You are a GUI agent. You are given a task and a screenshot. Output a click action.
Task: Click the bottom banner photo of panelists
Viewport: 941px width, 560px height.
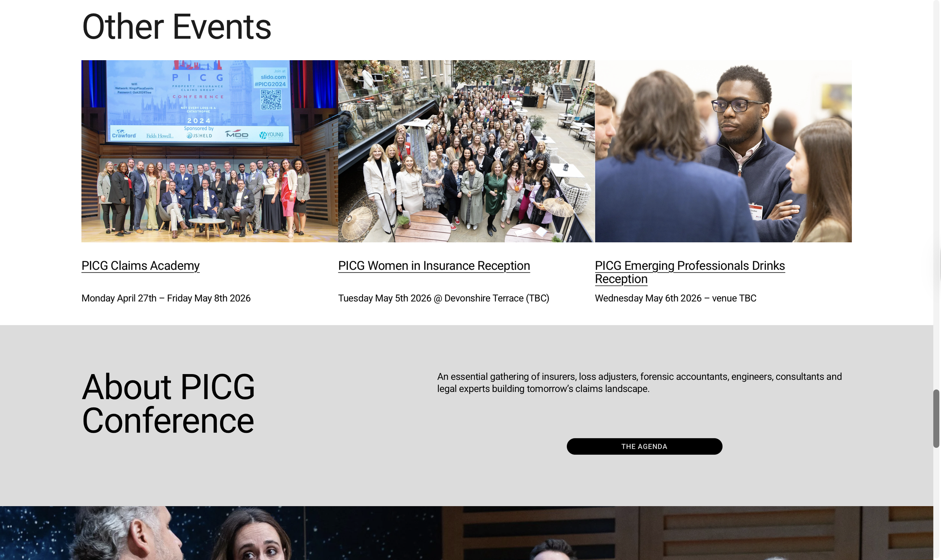pyautogui.click(x=467, y=533)
